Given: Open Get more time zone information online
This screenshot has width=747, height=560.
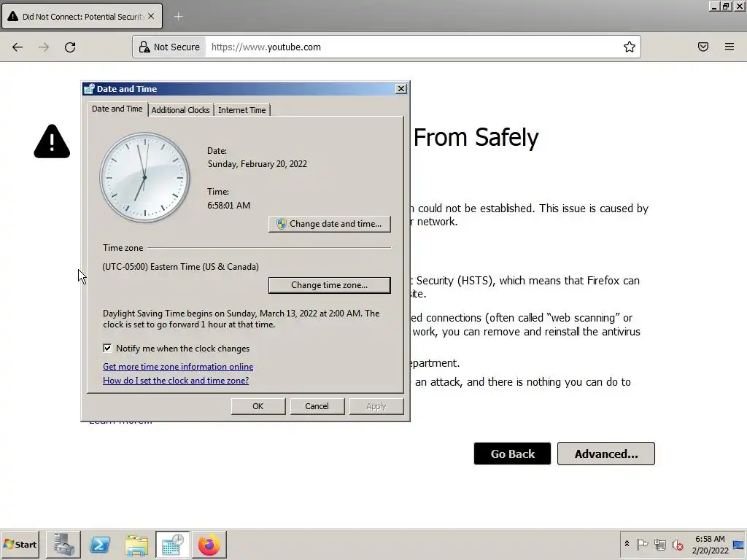Looking at the screenshot, I should [x=178, y=367].
